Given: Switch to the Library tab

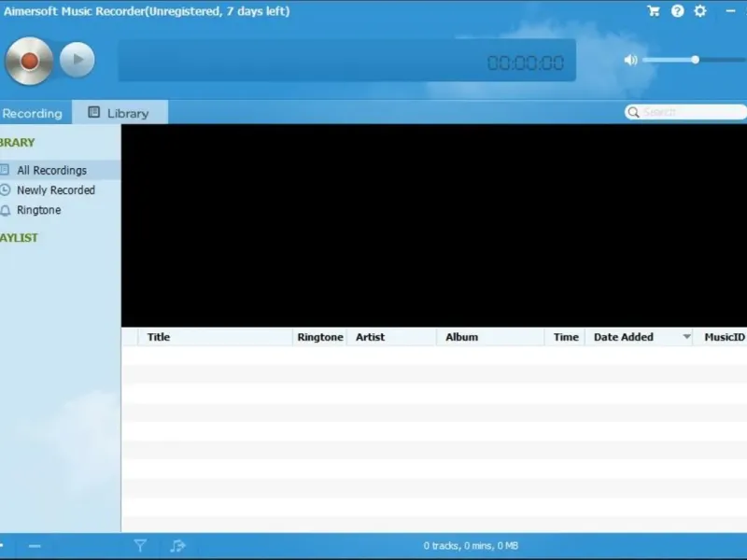Looking at the screenshot, I should [x=120, y=112].
